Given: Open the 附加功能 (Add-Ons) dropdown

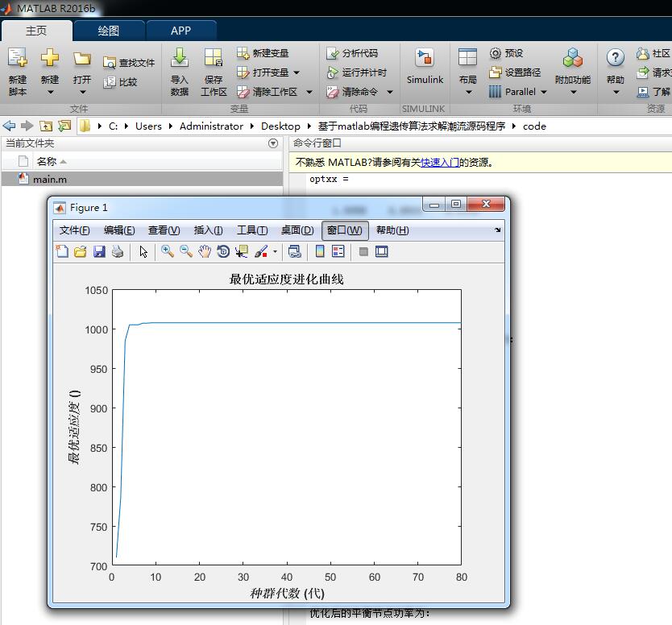Looking at the screenshot, I should [573, 71].
